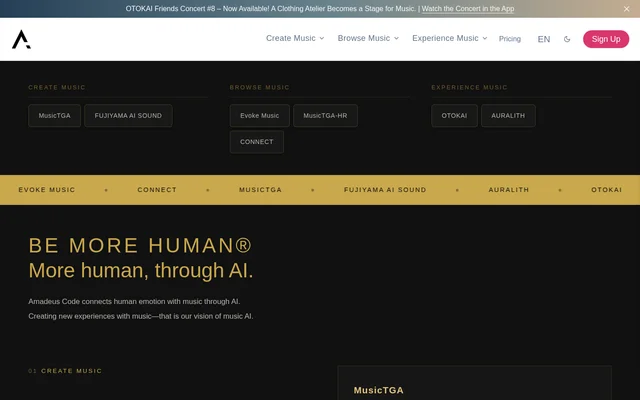Open the MusicTGA-HR chip button

coord(325,116)
